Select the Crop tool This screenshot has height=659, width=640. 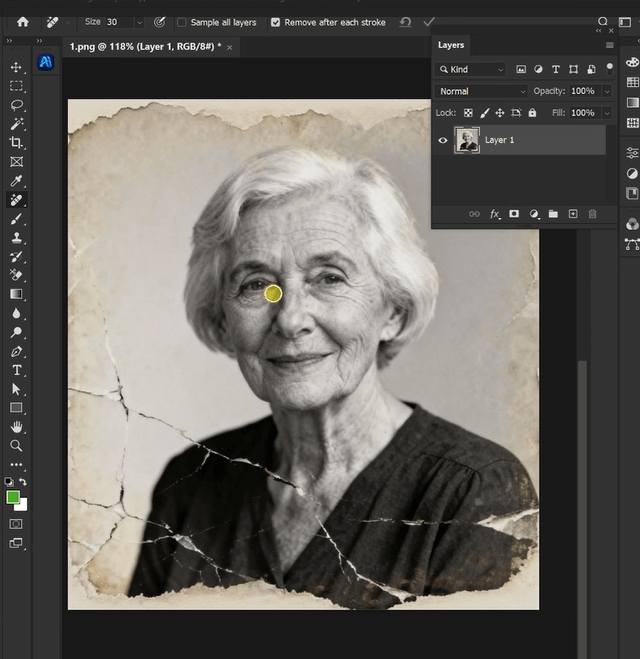pyautogui.click(x=16, y=142)
